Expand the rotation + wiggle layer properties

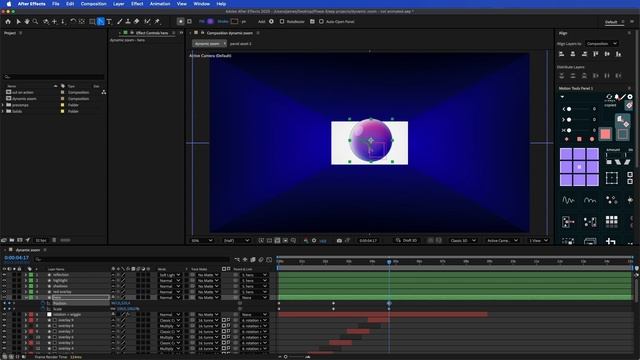(x=25, y=315)
